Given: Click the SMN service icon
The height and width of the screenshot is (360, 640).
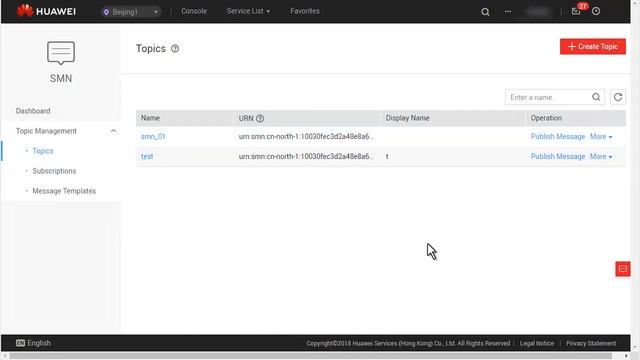Looking at the screenshot, I should click(61, 53).
